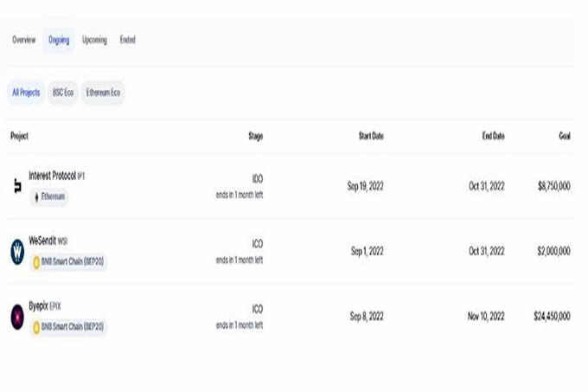Click the WeSendit project logo
Screen dimensions: 588x392
[x=17, y=251]
